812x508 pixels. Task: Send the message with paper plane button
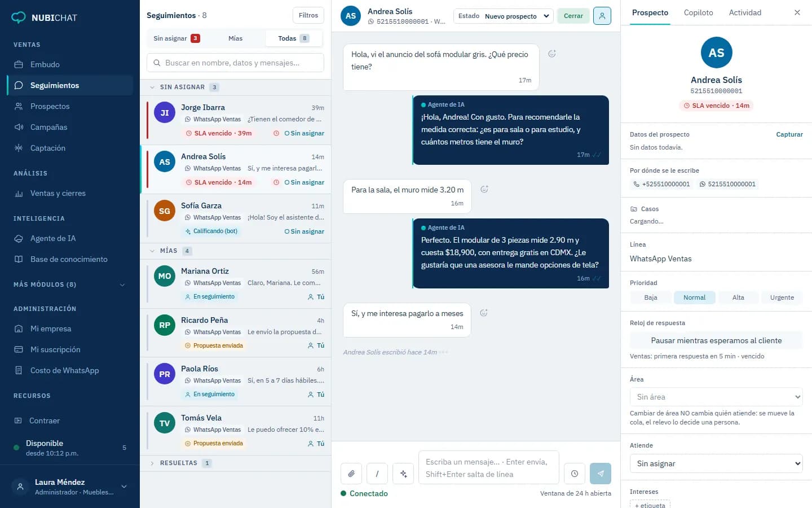coord(601,474)
